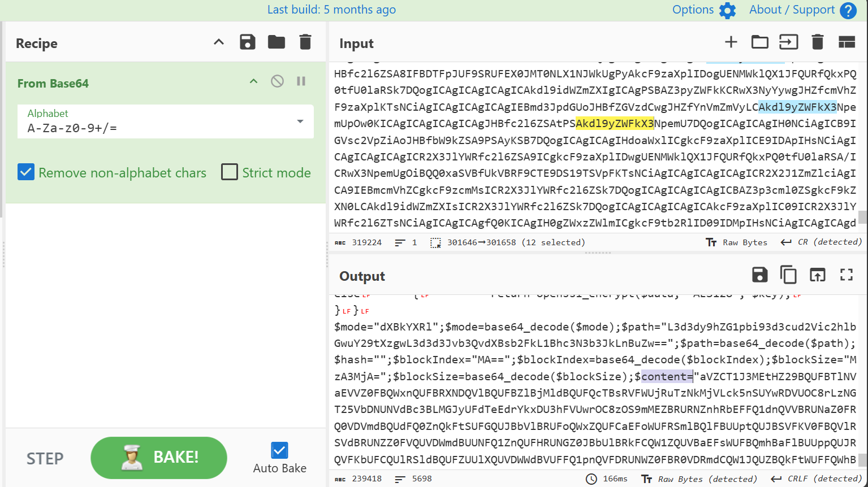Maximise the output pane
868x487 pixels.
[847, 275]
